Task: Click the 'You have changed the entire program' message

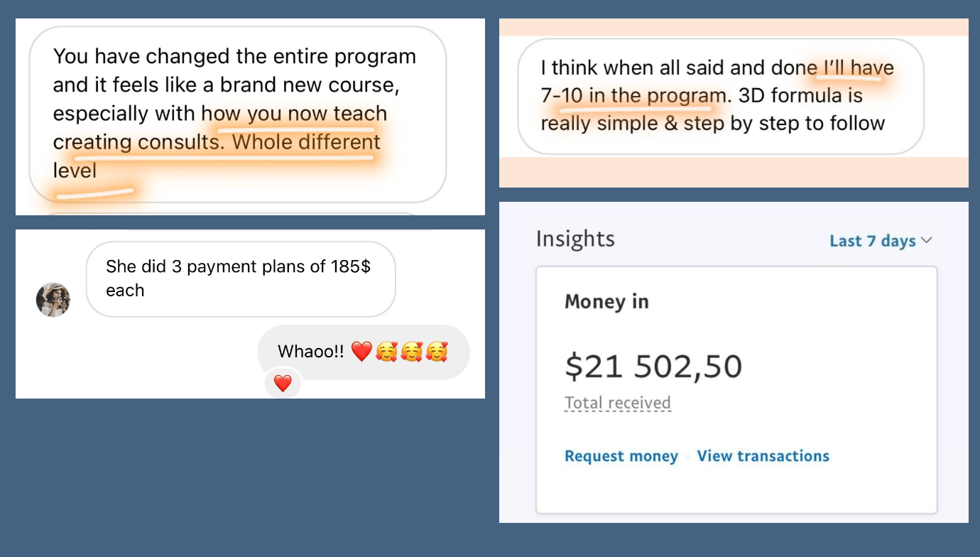Action: (234, 57)
